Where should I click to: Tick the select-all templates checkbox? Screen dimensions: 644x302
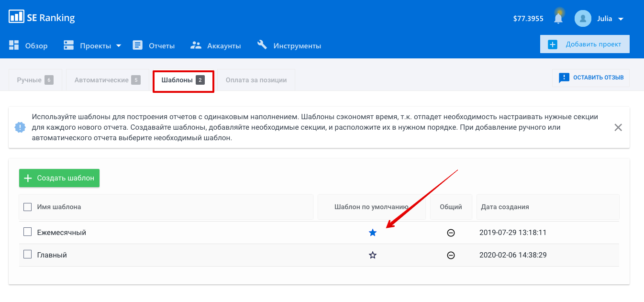click(28, 207)
